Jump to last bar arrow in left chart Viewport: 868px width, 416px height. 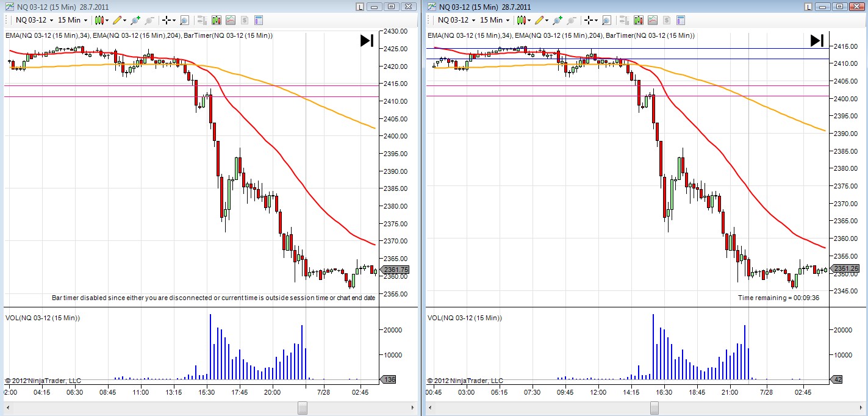(367, 41)
